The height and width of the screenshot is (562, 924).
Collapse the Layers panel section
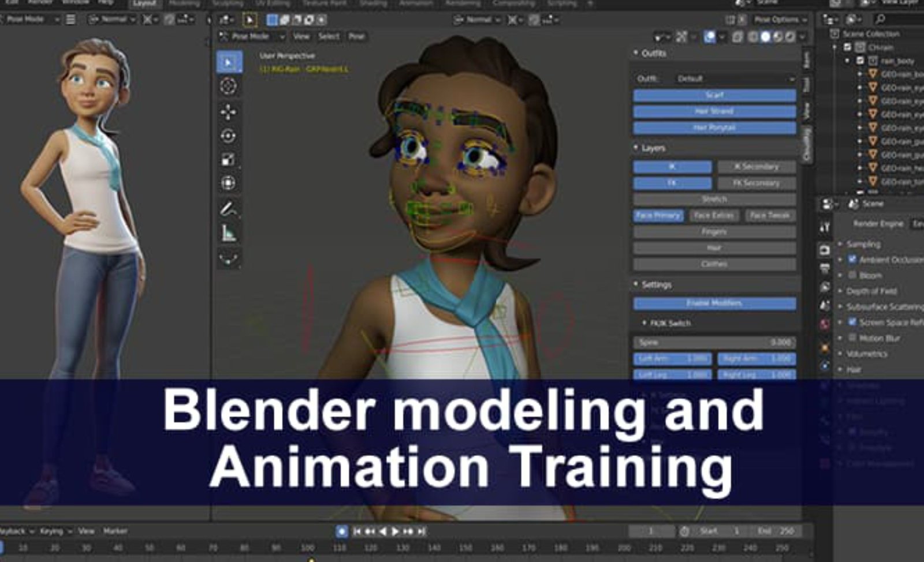[x=636, y=148]
